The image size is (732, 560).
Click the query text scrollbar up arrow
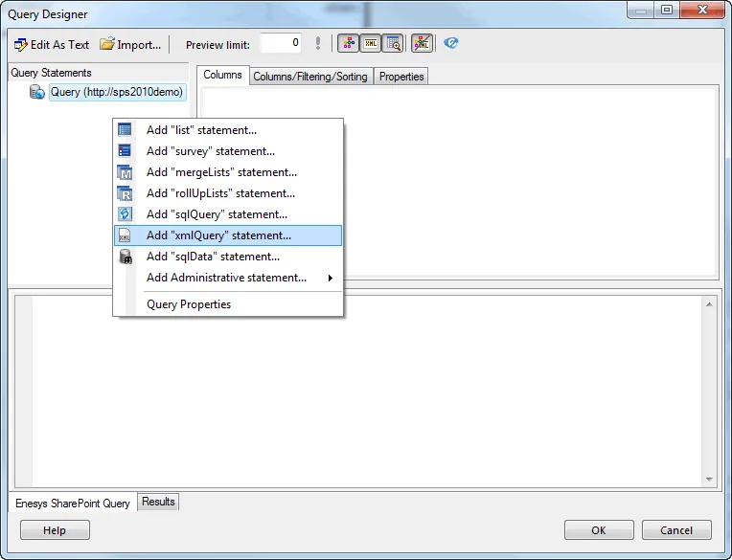(x=709, y=304)
